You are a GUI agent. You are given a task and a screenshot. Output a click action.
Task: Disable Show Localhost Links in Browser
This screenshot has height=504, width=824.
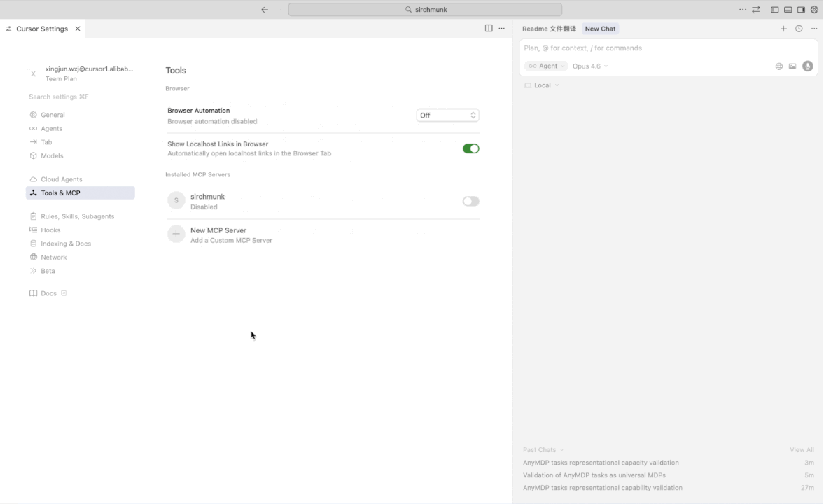470,148
